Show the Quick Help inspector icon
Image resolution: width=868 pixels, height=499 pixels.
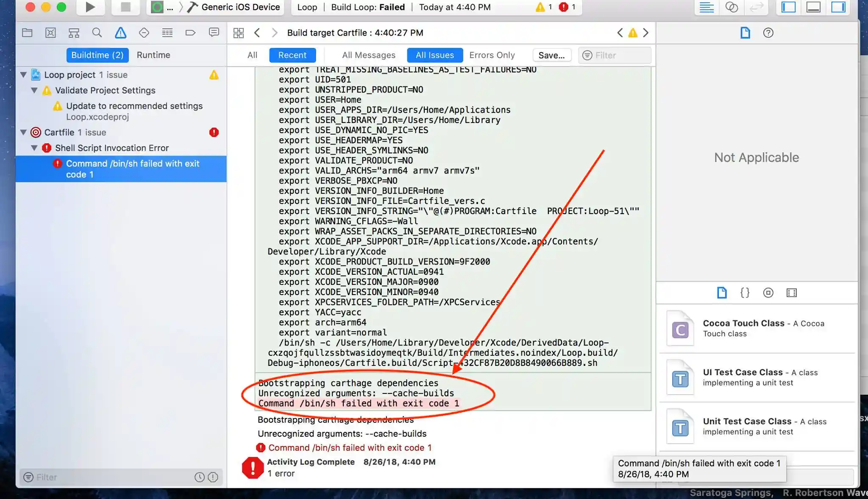pos(768,33)
